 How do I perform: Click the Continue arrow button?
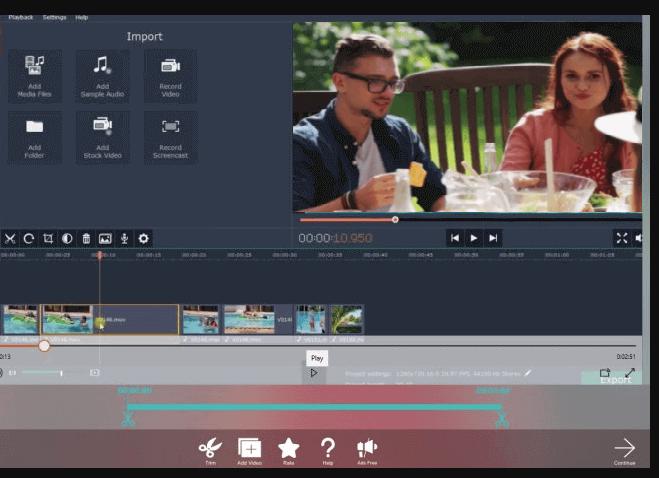click(x=624, y=450)
